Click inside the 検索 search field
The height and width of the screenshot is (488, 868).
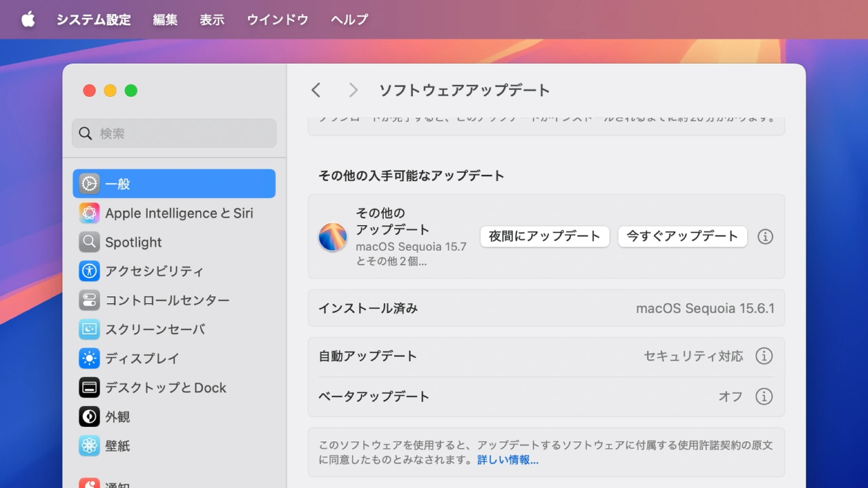(x=173, y=133)
